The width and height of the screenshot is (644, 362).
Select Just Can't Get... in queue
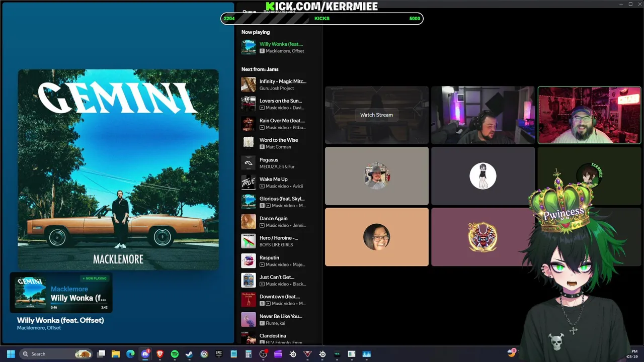click(x=277, y=278)
